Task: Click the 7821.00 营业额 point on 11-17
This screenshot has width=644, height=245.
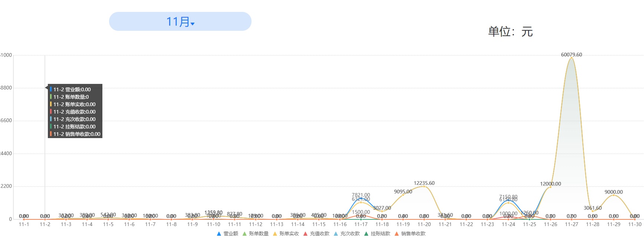Action: 361,198
